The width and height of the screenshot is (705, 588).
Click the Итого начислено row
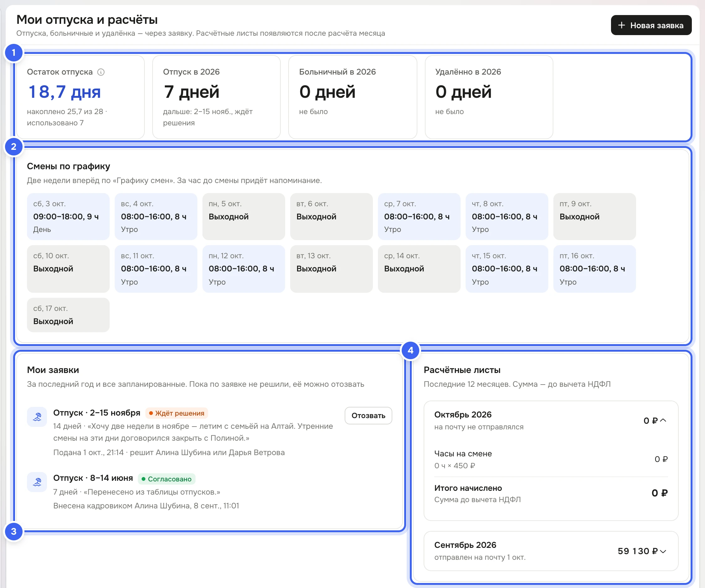point(551,493)
